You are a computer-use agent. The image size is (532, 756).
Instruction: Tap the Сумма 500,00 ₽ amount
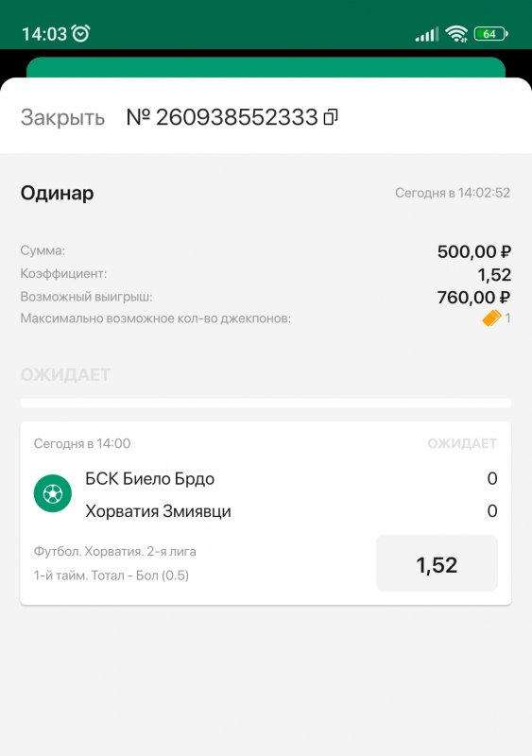pyautogui.click(x=474, y=251)
